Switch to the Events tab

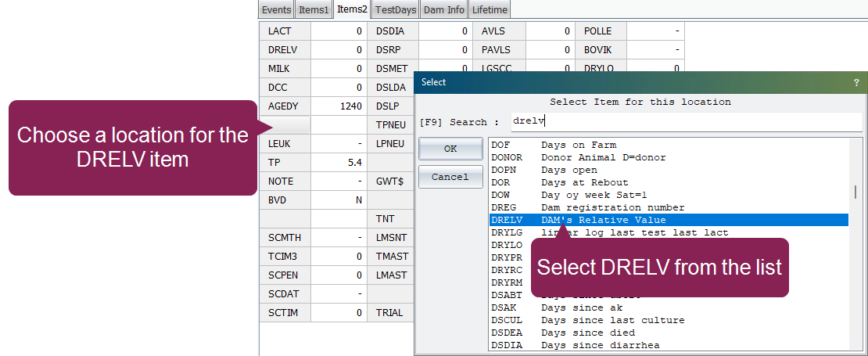[x=276, y=9]
